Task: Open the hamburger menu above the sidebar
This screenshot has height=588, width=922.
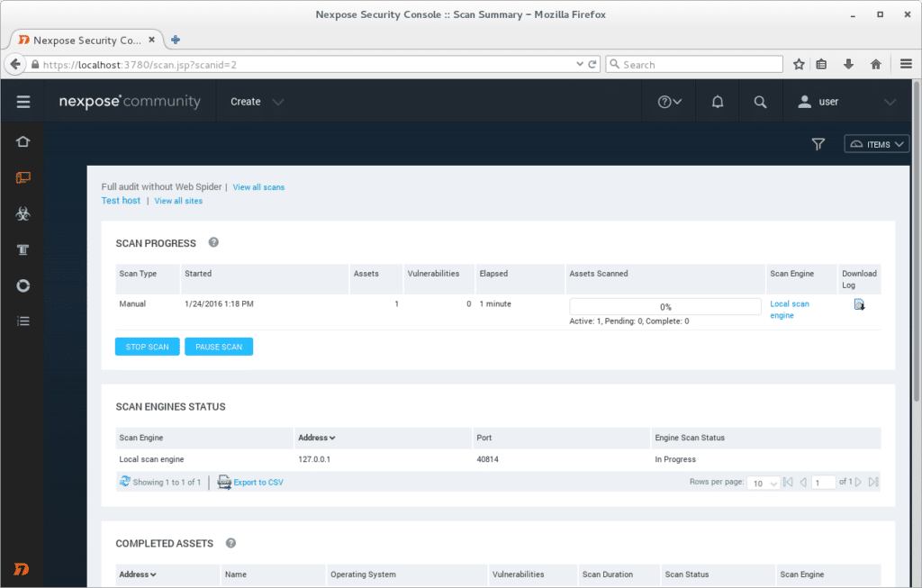Action: click(x=23, y=101)
